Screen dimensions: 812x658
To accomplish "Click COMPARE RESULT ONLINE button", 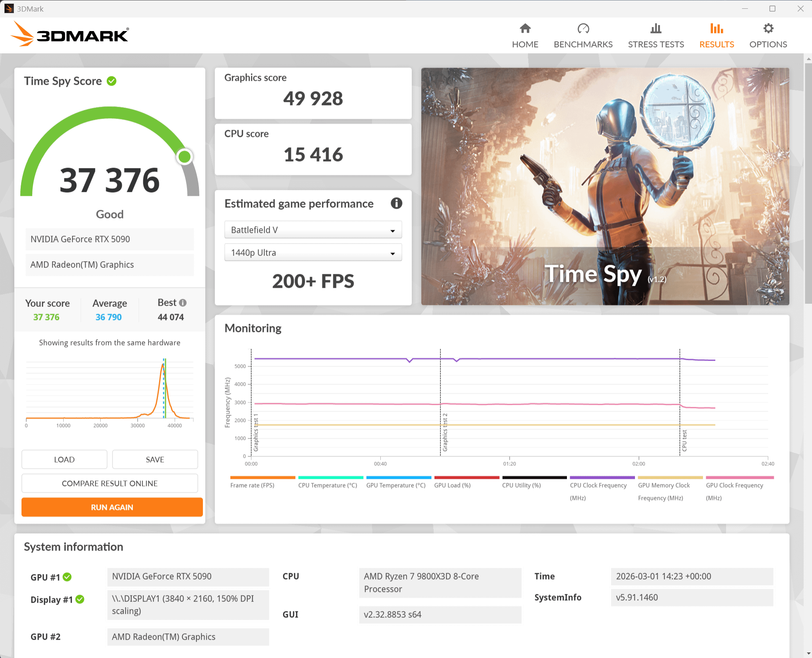I will 109,483.
